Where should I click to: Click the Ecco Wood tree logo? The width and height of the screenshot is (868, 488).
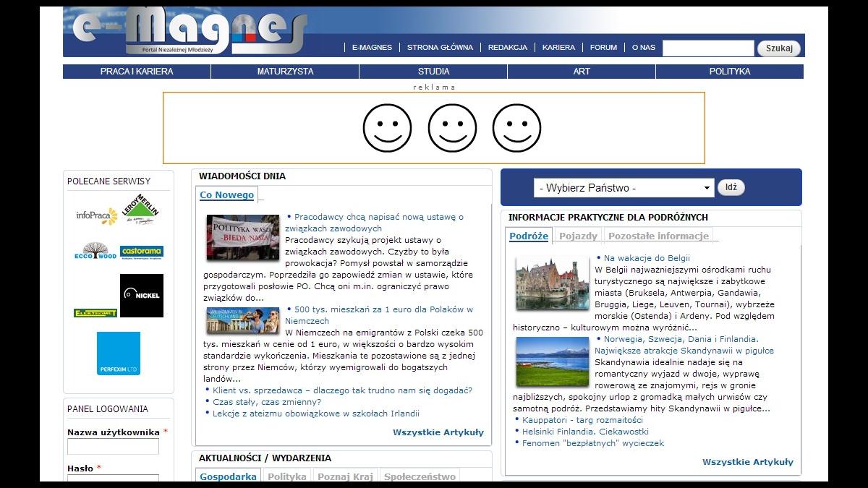tap(95, 252)
